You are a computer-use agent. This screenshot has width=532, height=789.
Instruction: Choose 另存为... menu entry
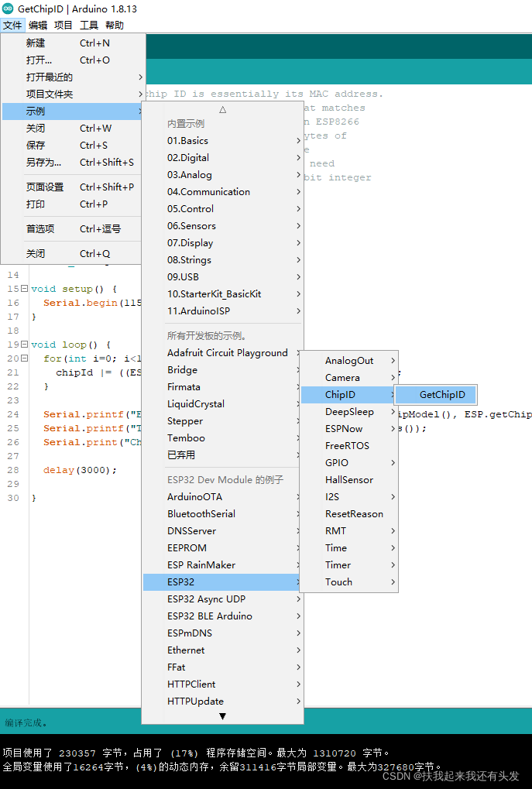coord(73,163)
